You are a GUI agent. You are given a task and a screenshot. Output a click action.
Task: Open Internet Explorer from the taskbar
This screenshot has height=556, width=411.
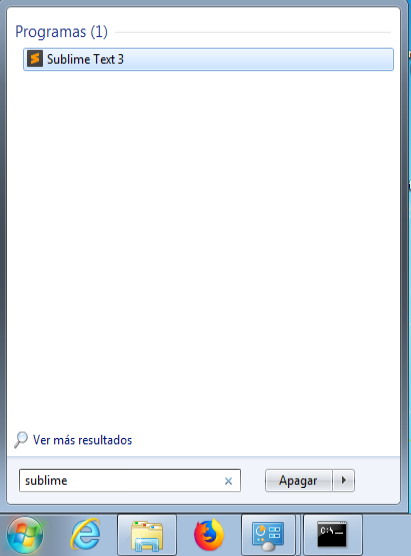coord(85,534)
